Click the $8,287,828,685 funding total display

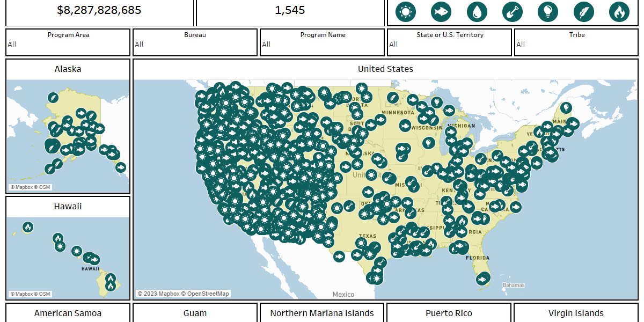coord(99,10)
